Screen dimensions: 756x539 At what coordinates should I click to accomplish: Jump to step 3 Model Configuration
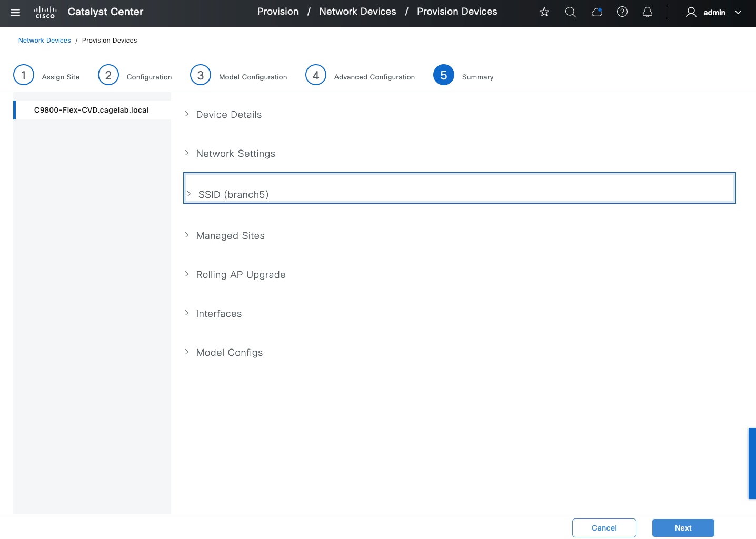(201, 75)
